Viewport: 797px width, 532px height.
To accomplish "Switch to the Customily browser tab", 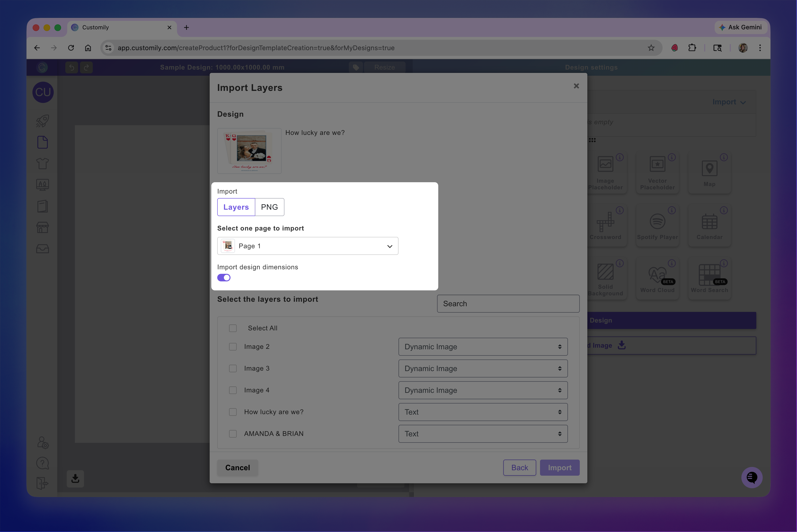I will [122, 27].
